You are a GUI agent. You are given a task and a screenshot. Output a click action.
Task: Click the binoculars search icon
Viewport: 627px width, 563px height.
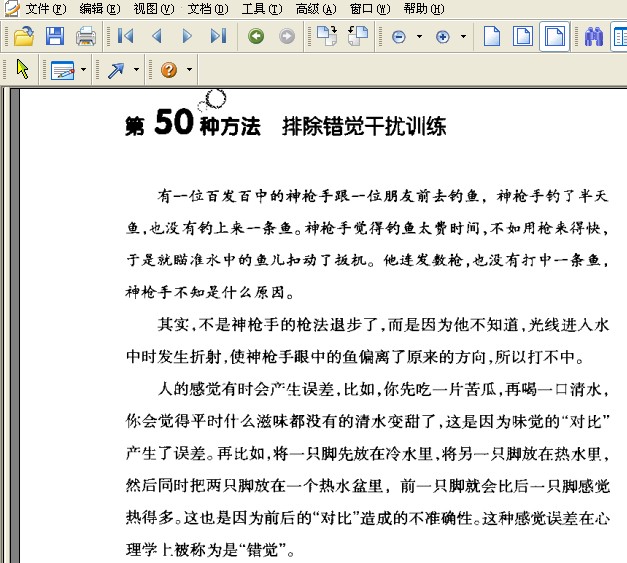594,36
